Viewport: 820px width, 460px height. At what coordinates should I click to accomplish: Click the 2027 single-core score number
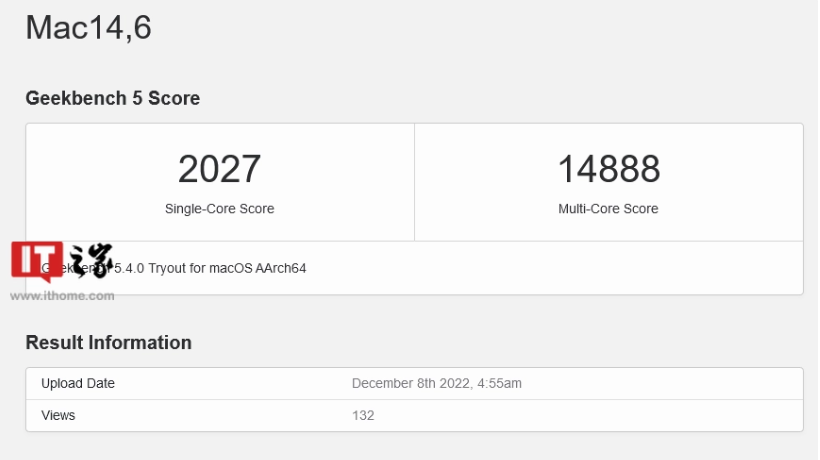[x=219, y=169]
